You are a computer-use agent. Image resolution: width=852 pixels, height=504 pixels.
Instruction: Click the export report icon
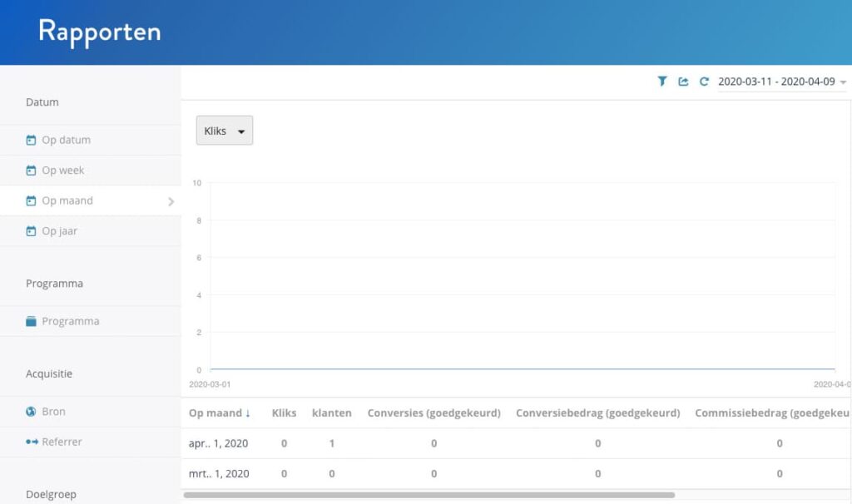683,82
